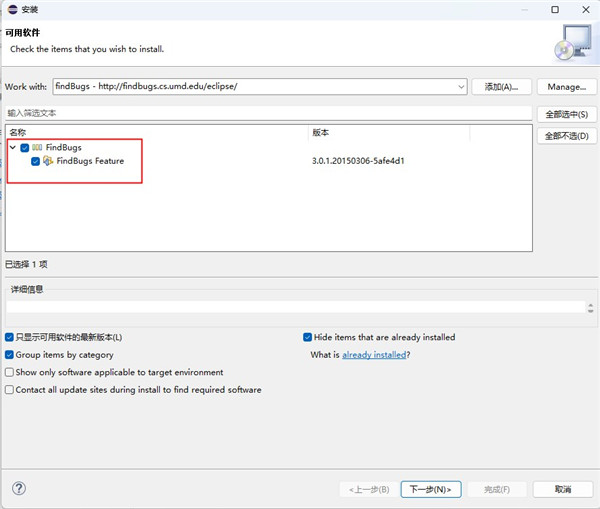Click the Manage... button

click(567, 87)
